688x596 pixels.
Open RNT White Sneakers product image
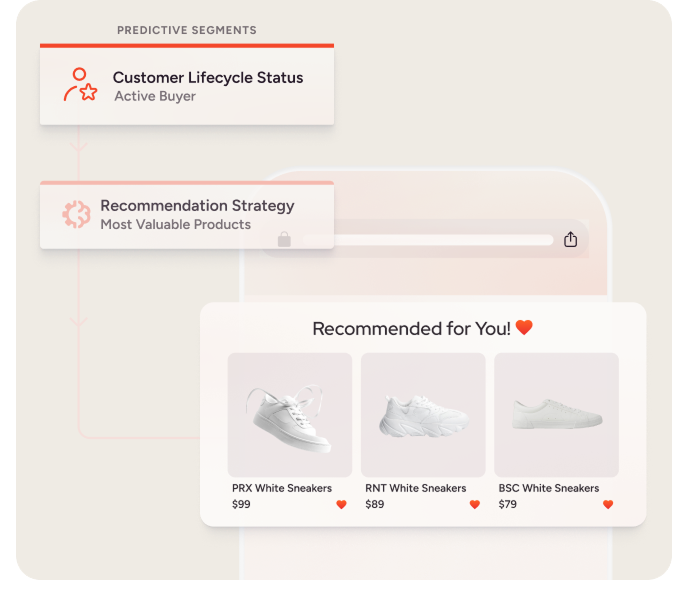pos(423,414)
